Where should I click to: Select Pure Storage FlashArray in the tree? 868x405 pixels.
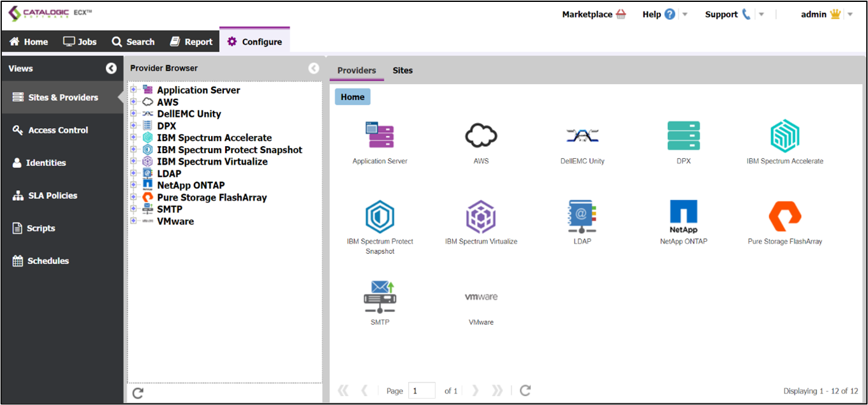[212, 198]
